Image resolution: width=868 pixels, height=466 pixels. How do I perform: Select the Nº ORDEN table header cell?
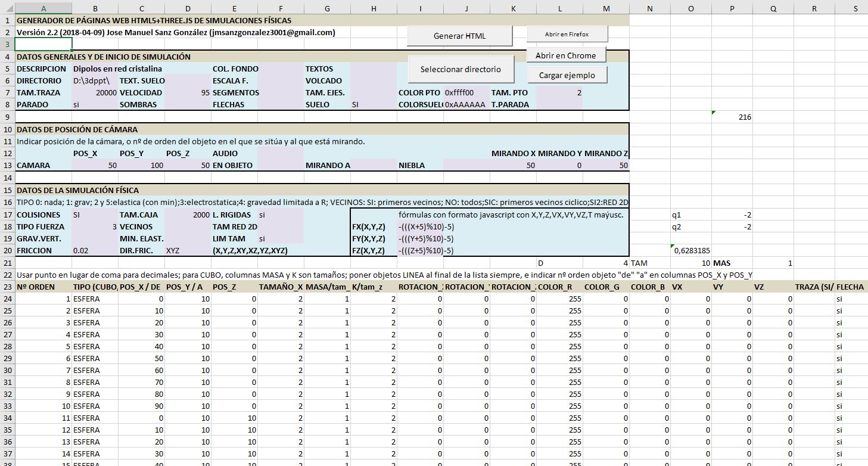coord(43,287)
